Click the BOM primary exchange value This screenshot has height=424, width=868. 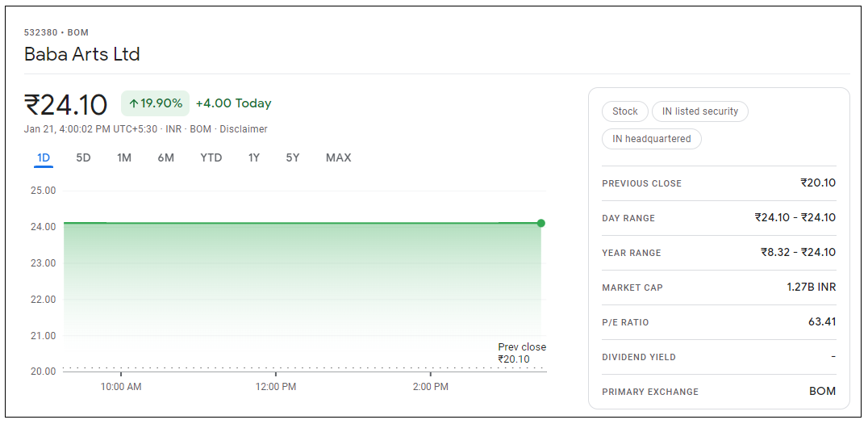click(x=823, y=392)
